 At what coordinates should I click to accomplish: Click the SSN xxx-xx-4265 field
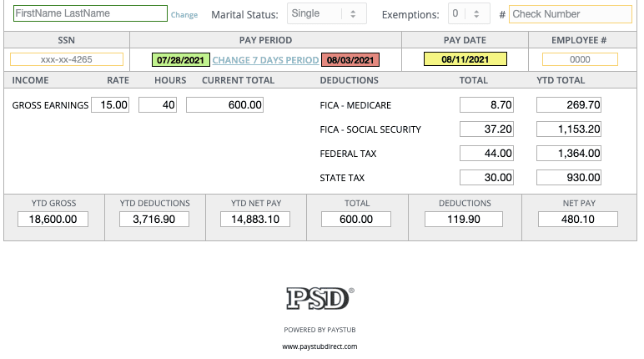point(67,59)
